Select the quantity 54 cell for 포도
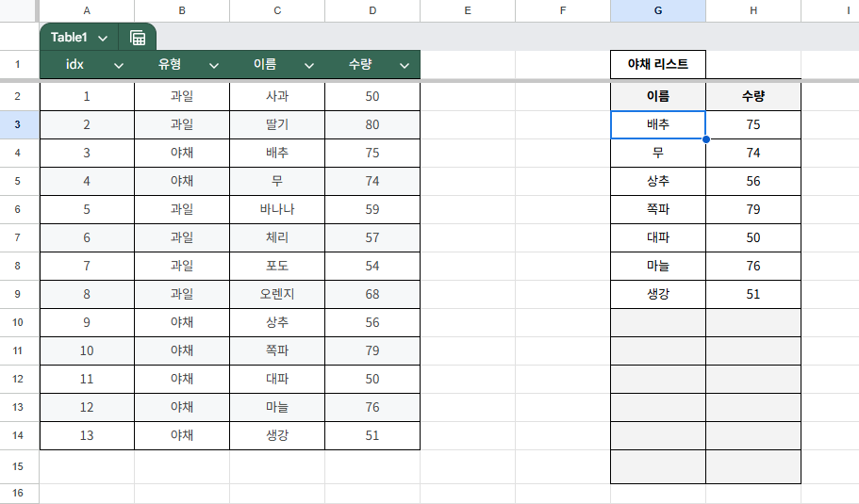The height and width of the screenshot is (504, 859). pyautogui.click(x=372, y=266)
